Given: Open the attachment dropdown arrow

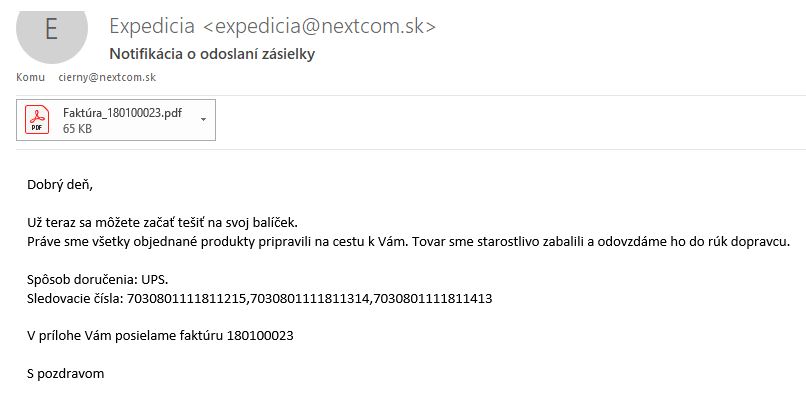Looking at the screenshot, I should coord(203,120).
